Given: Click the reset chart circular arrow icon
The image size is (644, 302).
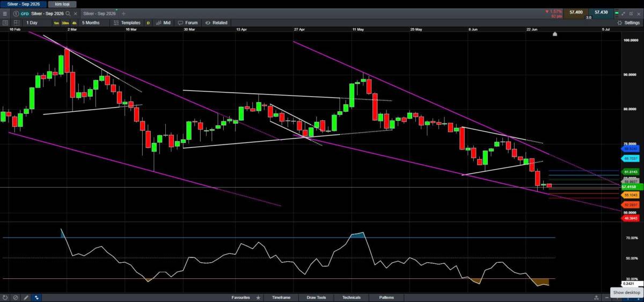Looking at the screenshot, I should tap(5, 297).
